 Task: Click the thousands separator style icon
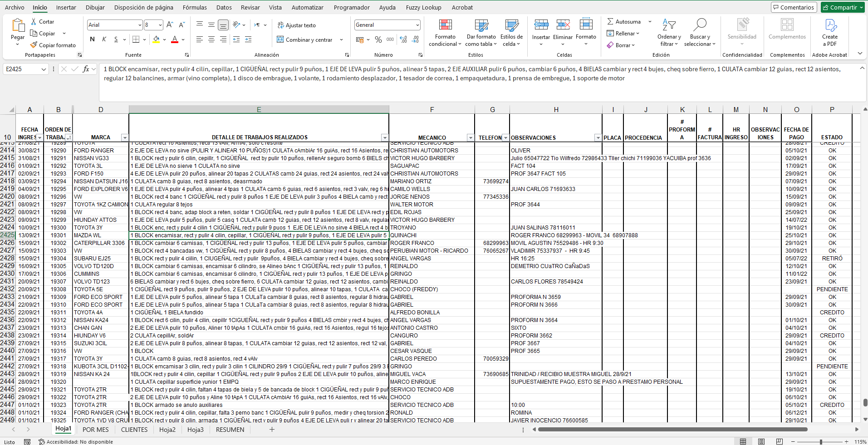[390, 39]
